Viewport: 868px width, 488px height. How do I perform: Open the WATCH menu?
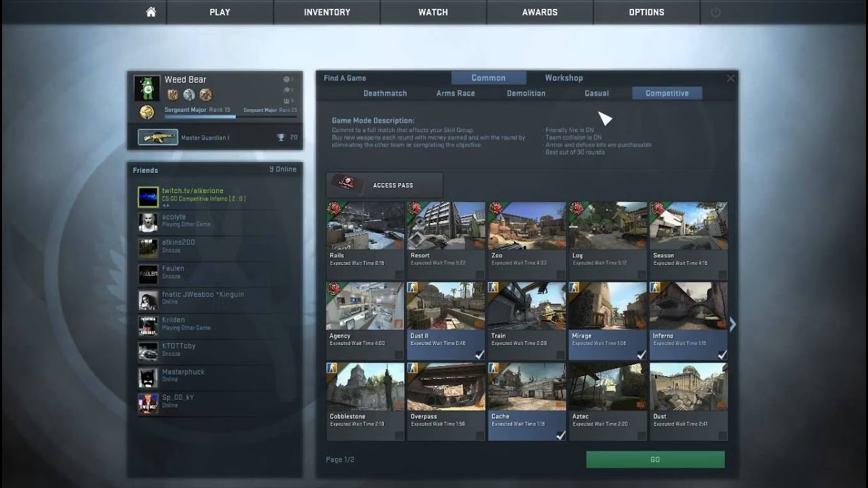click(433, 12)
